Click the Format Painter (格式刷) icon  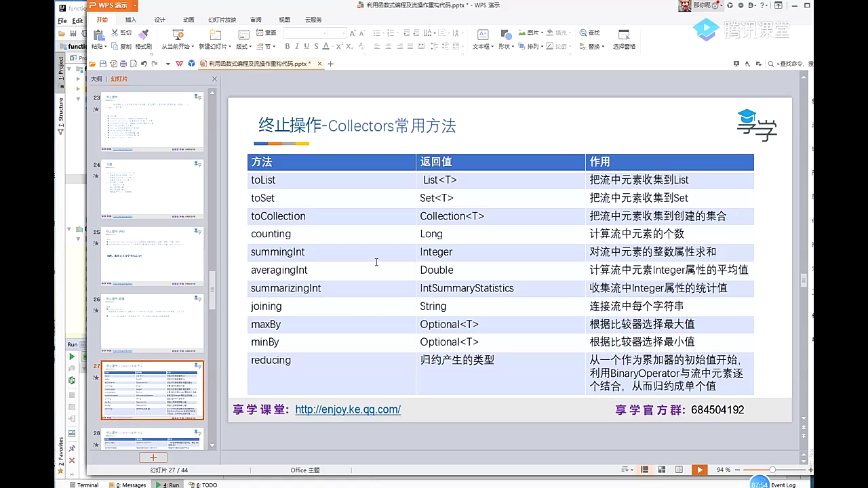143,34
